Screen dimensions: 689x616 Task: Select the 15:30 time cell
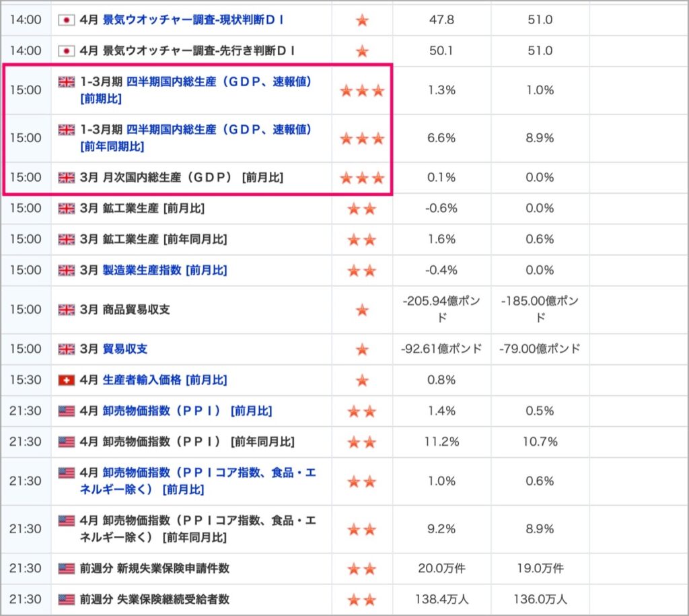point(26,380)
